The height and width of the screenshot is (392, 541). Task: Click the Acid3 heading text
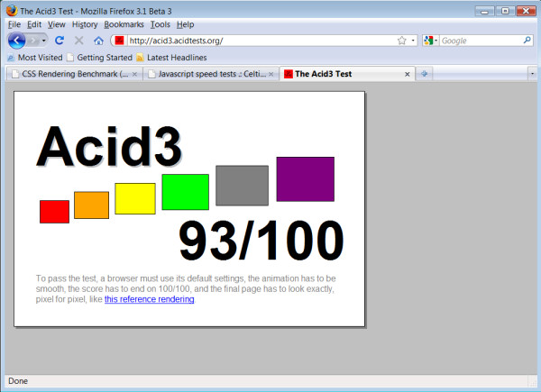109,146
